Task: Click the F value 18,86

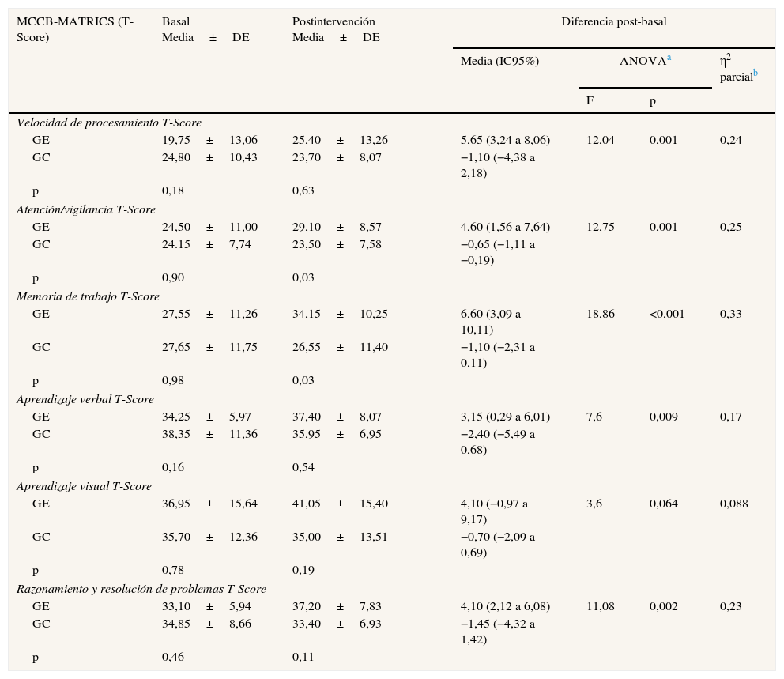Action: pos(600,314)
